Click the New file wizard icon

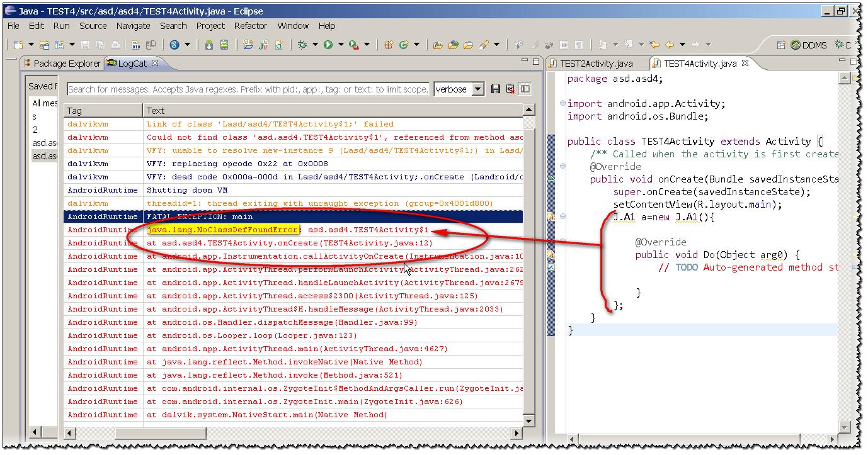(18, 45)
